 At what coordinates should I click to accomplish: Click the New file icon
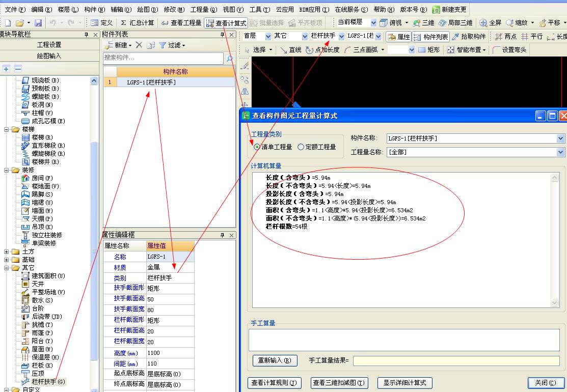pyautogui.click(x=8, y=23)
